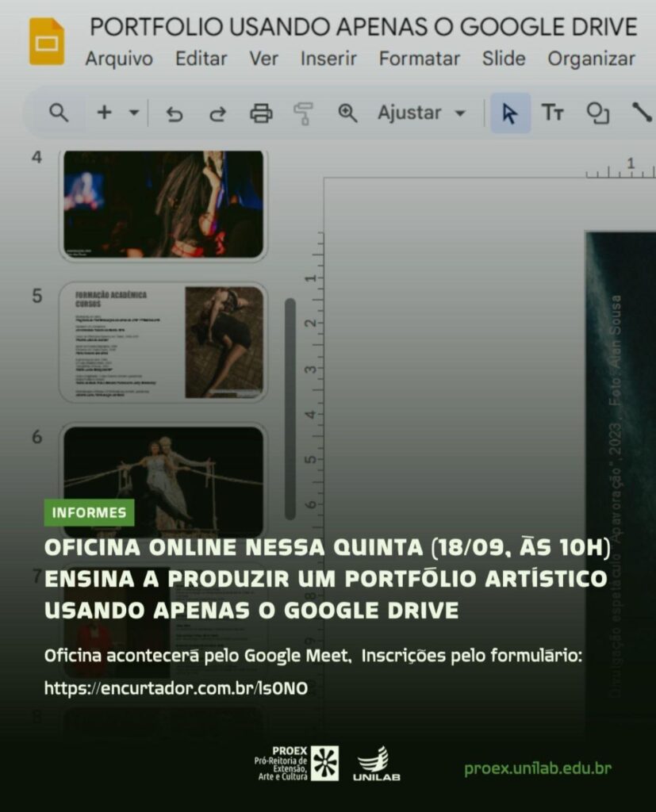Screen dimensions: 656x812
Task: Activate the select arrow cursor tool
Action: pyautogui.click(x=510, y=113)
